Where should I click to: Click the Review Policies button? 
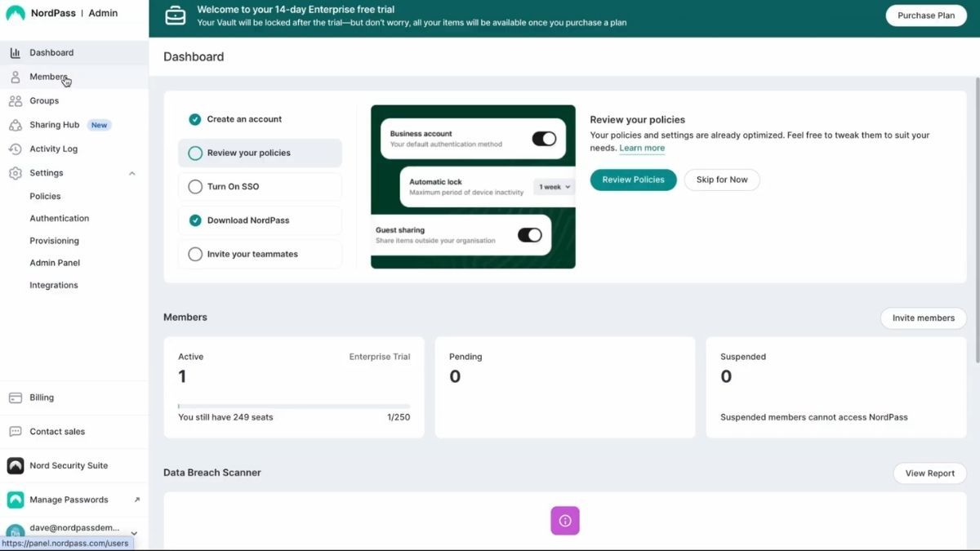[x=634, y=180]
